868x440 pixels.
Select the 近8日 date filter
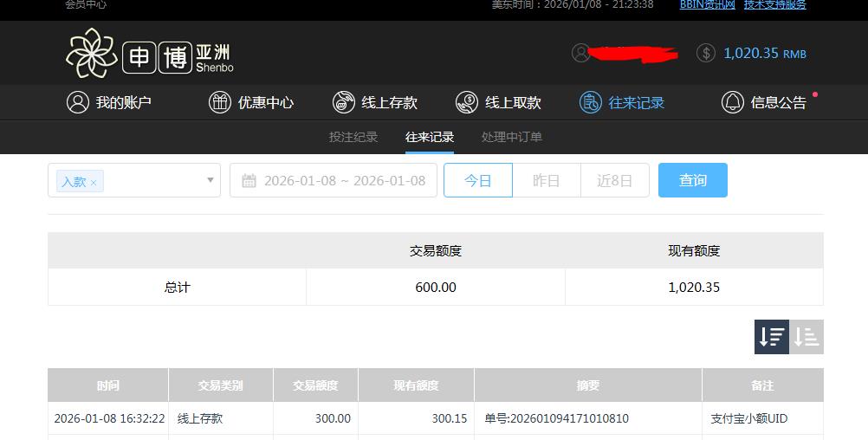(x=615, y=180)
